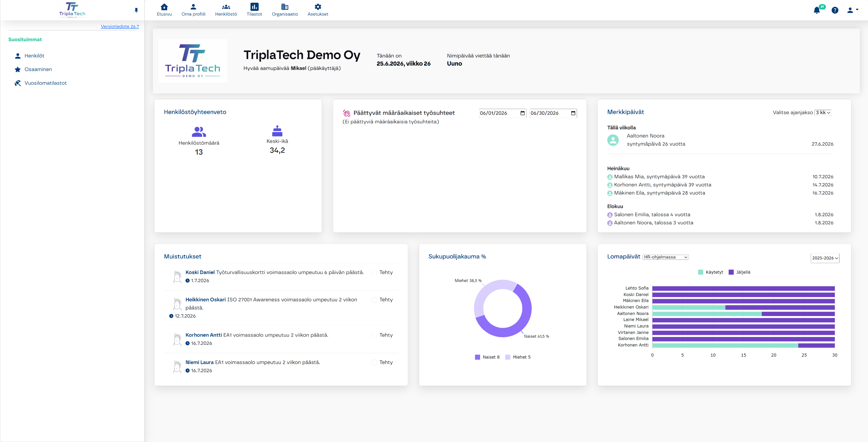Open the HR-ohjelmassa dropdown

coord(666,257)
